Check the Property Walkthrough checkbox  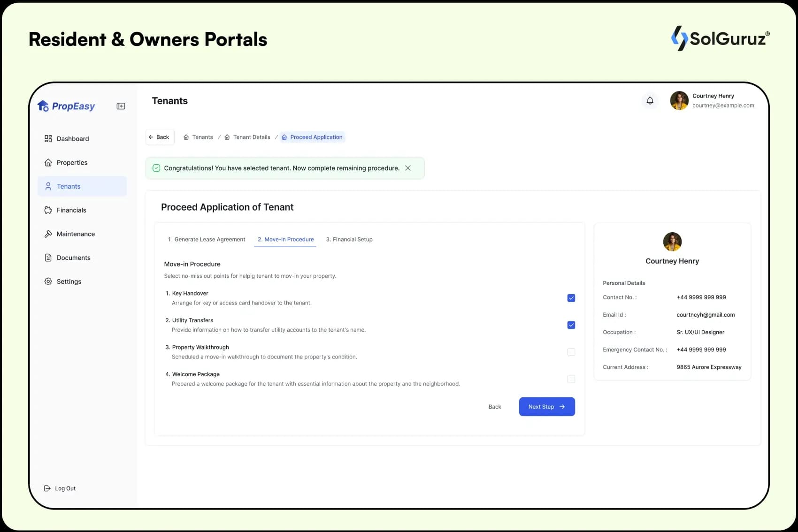point(571,352)
